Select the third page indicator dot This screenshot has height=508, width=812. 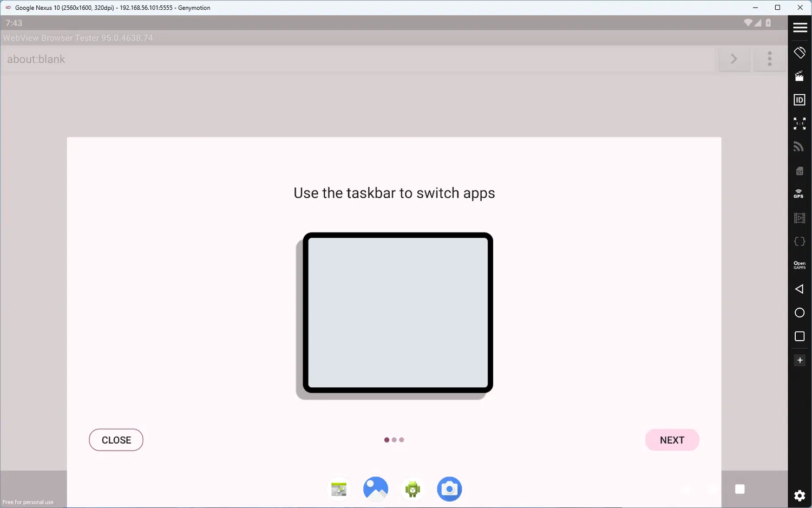tap(402, 440)
